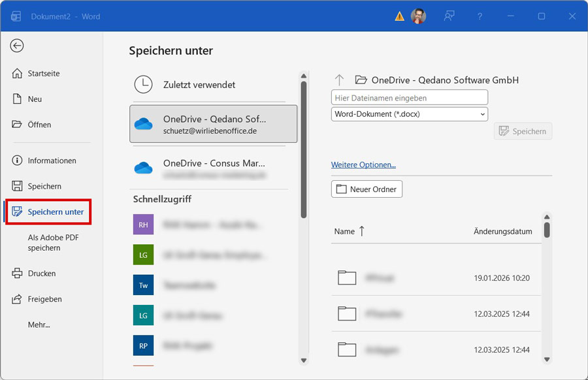Click the printer icon next to Drucken

[x=17, y=273]
